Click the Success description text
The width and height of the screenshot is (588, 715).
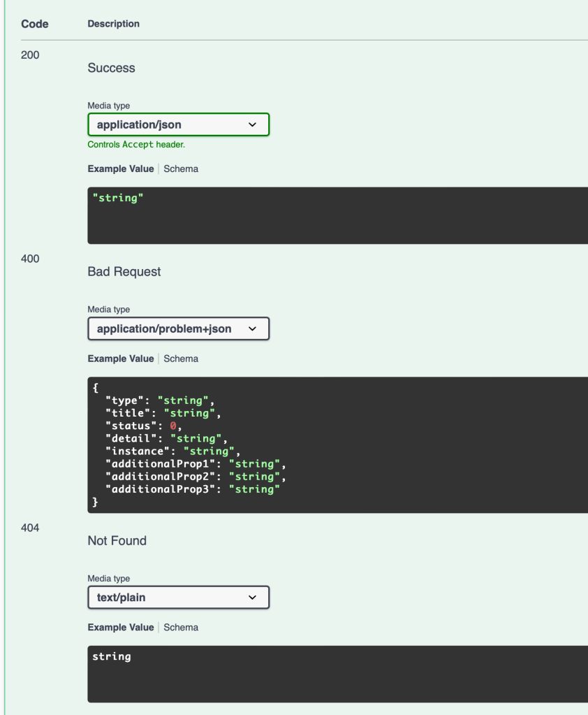[x=112, y=68]
